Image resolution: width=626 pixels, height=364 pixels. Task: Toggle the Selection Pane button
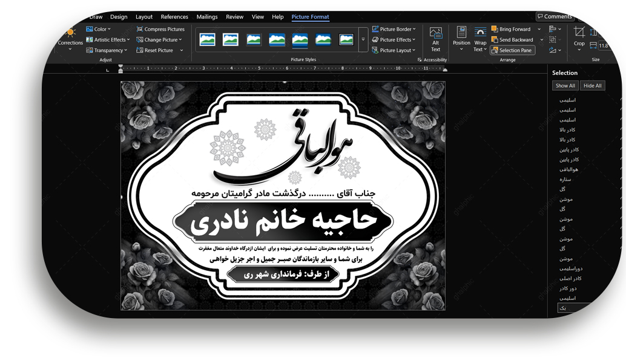click(x=512, y=50)
